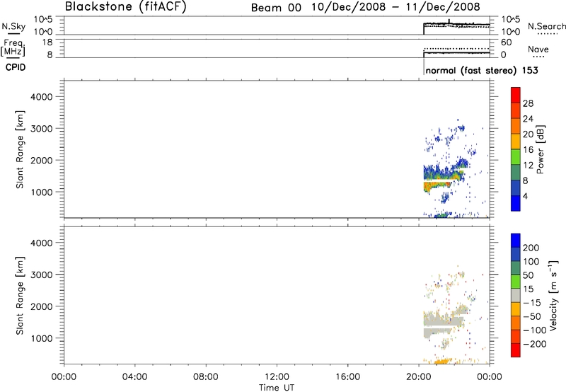The height and width of the screenshot is (392, 566).
Task: Click the 08:00 time axis label
Action: (206, 377)
